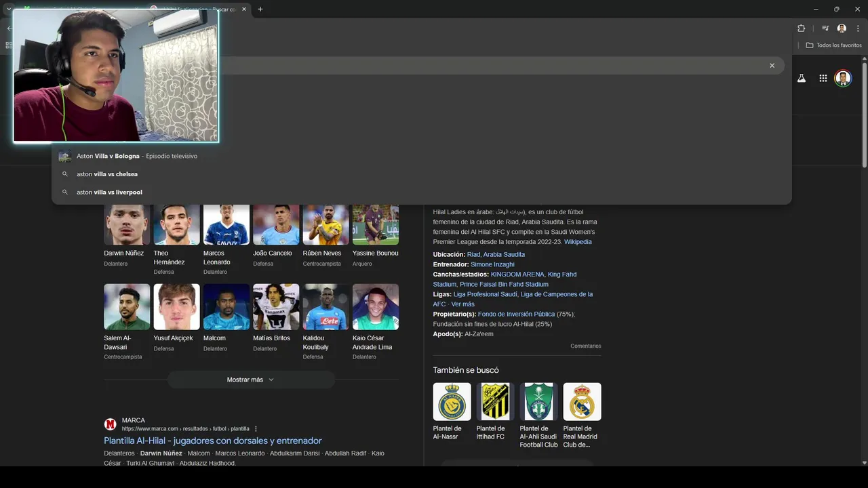Open Simone Inzaghi coach link
868x488 pixels.
pos(492,264)
